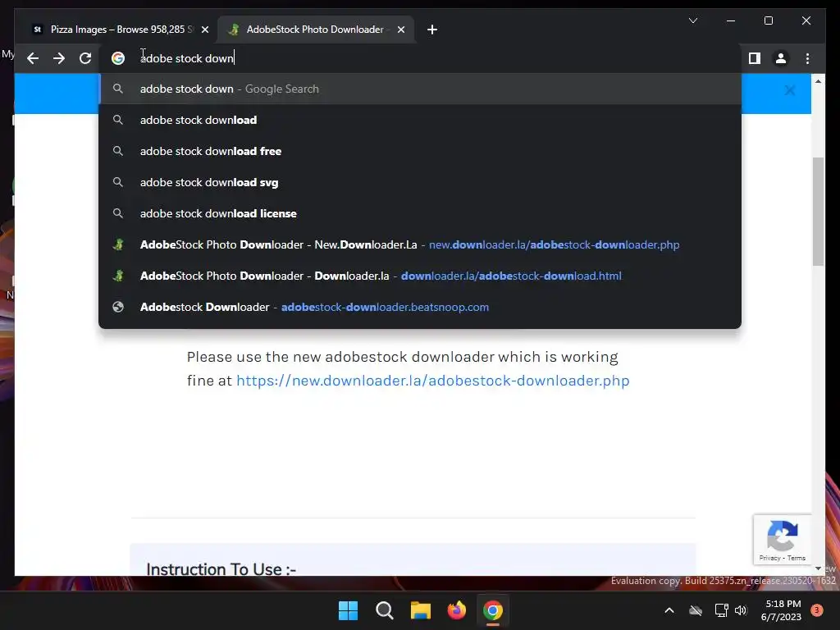Open the reCAPTCHA Privacy link
This screenshot has height=630, width=840.
[769, 558]
